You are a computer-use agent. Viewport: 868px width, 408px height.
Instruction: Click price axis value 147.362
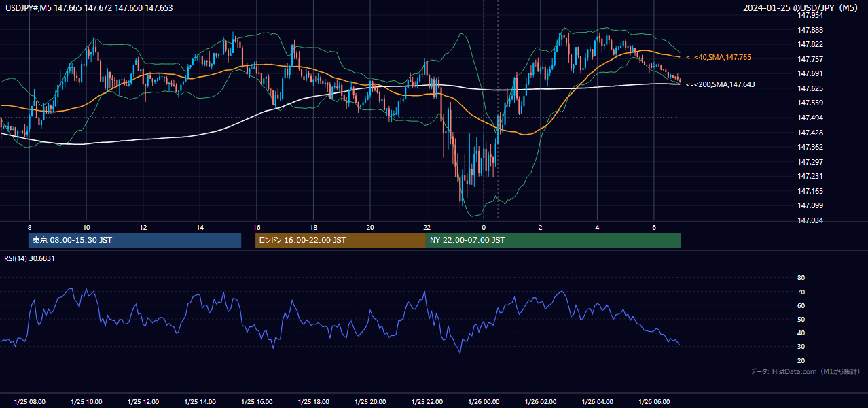(810, 147)
